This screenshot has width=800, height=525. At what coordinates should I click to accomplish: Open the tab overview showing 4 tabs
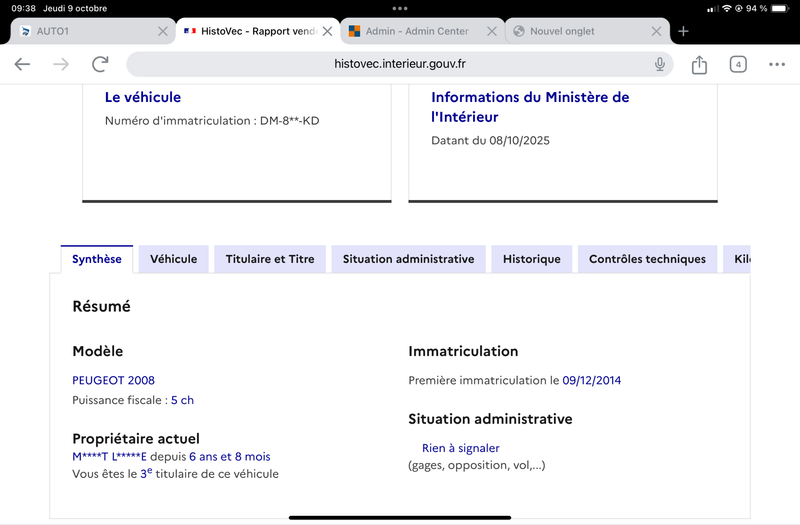[738, 65]
